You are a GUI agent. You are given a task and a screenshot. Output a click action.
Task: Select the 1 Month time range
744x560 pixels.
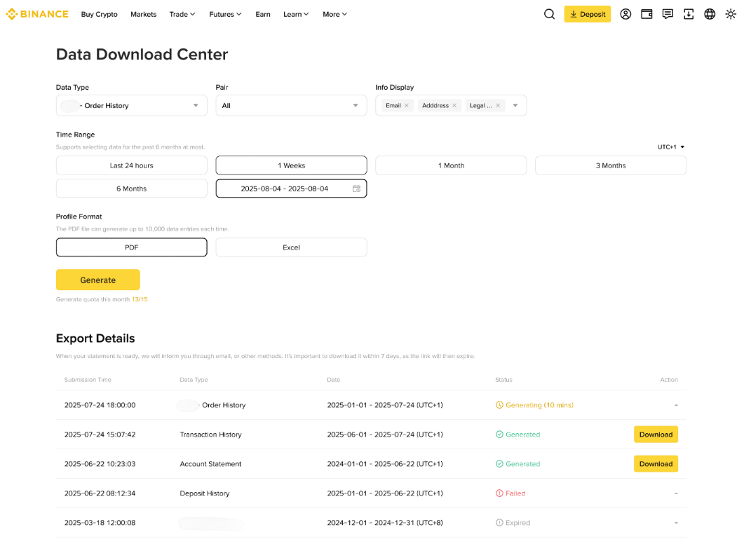tap(451, 165)
